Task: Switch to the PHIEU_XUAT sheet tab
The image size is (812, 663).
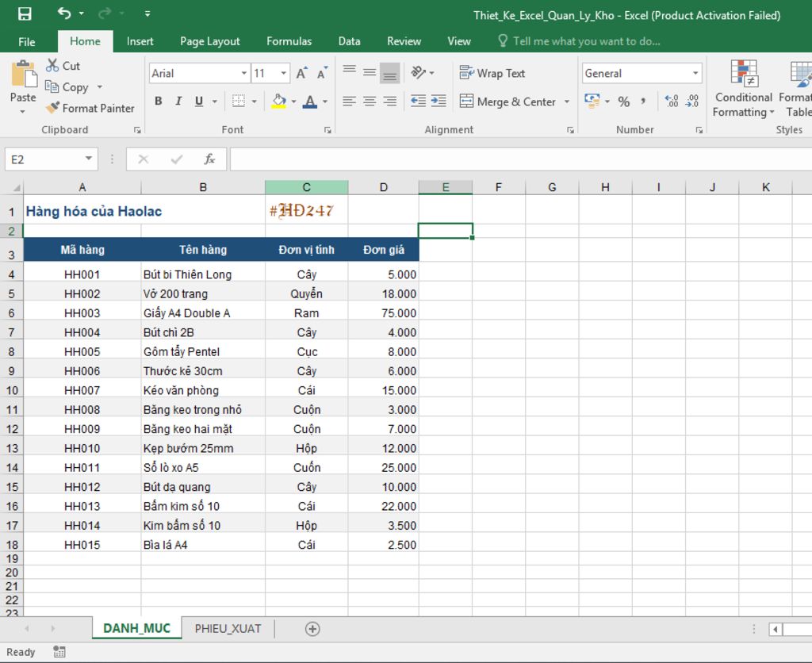Action: pyautogui.click(x=228, y=629)
